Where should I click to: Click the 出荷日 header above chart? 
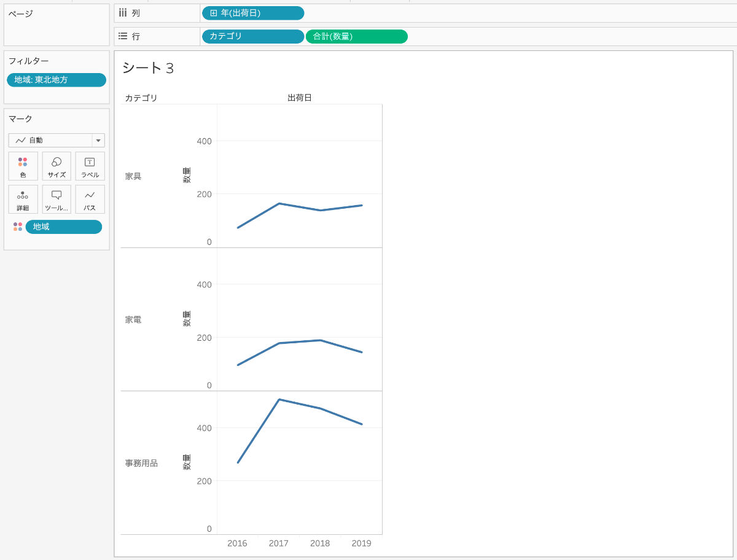click(x=300, y=98)
